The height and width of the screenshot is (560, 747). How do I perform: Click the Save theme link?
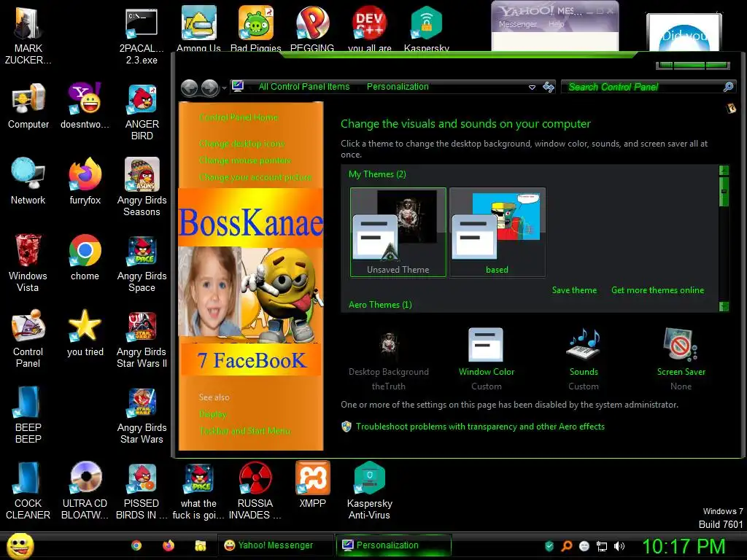(574, 290)
